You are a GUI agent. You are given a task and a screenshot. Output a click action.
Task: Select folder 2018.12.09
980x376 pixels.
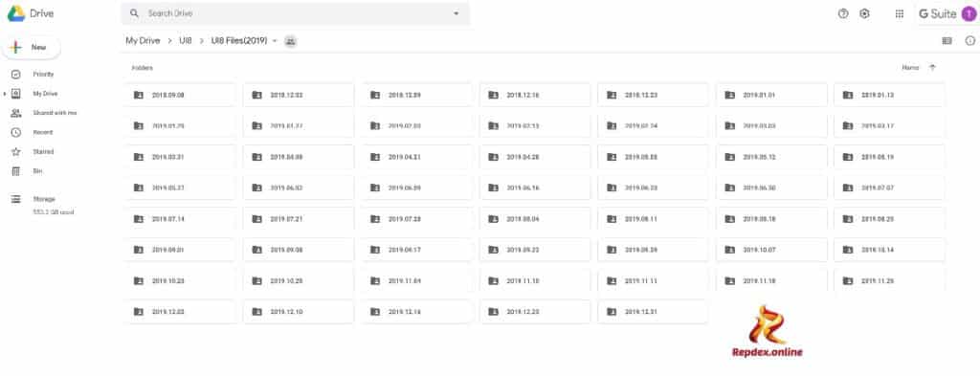[416, 95]
